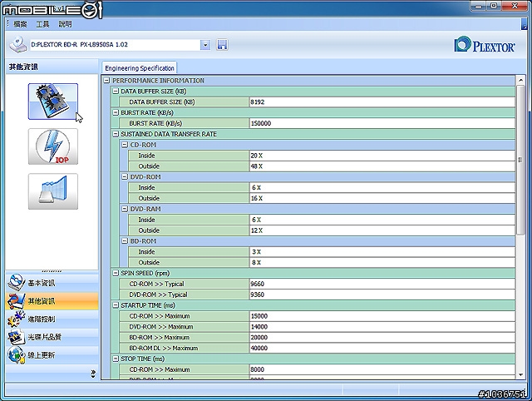Click the scrollbar up arrow
The width and height of the screenshot is (532, 401).
point(520,81)
